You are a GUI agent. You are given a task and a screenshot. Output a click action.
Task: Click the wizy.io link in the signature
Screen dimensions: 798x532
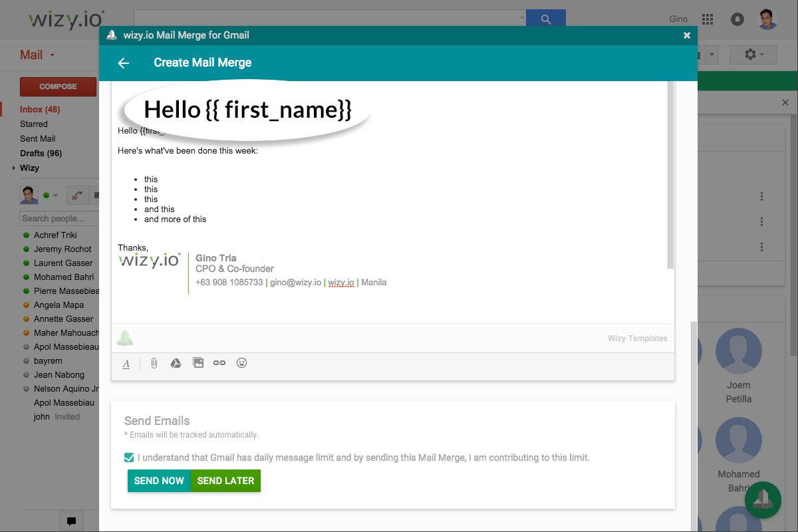coord(341,283)
